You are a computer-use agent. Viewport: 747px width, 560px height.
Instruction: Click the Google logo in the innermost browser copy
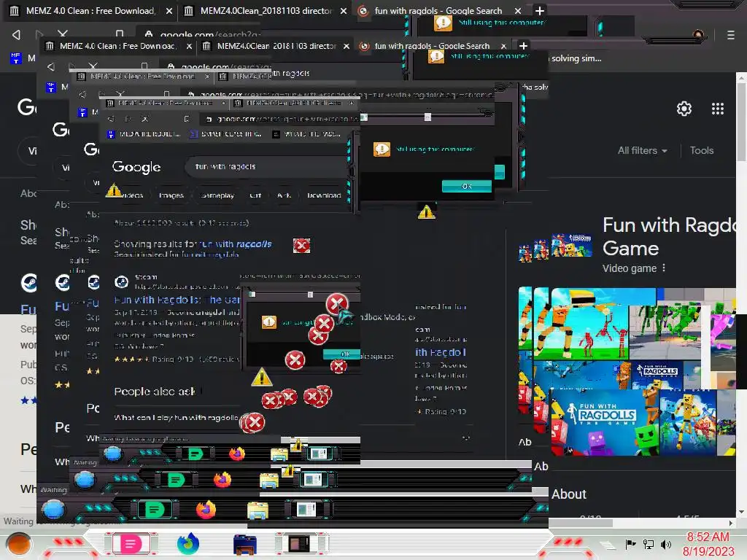pos(136,167)
